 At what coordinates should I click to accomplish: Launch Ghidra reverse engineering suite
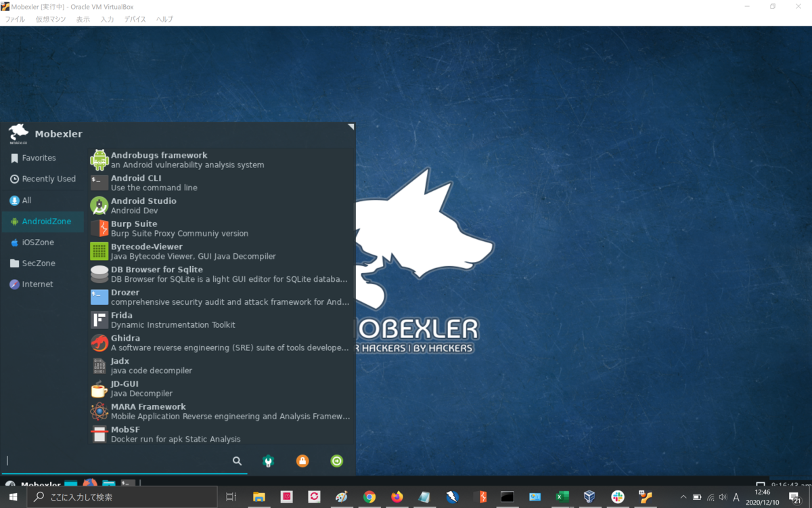click(221, 343)
